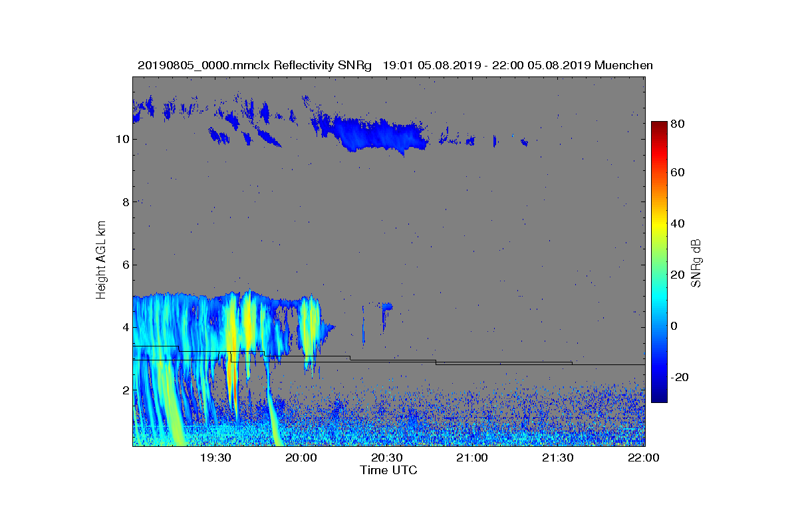Click the height tick label 4
The width and height of the screenshot is (798, 532).
point(124,327)
